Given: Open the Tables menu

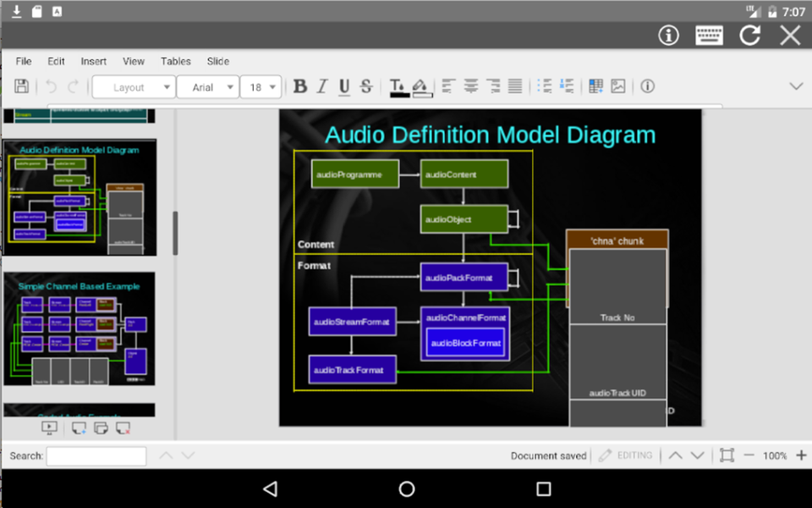Looking at the screenshot, I should (176, 61).
